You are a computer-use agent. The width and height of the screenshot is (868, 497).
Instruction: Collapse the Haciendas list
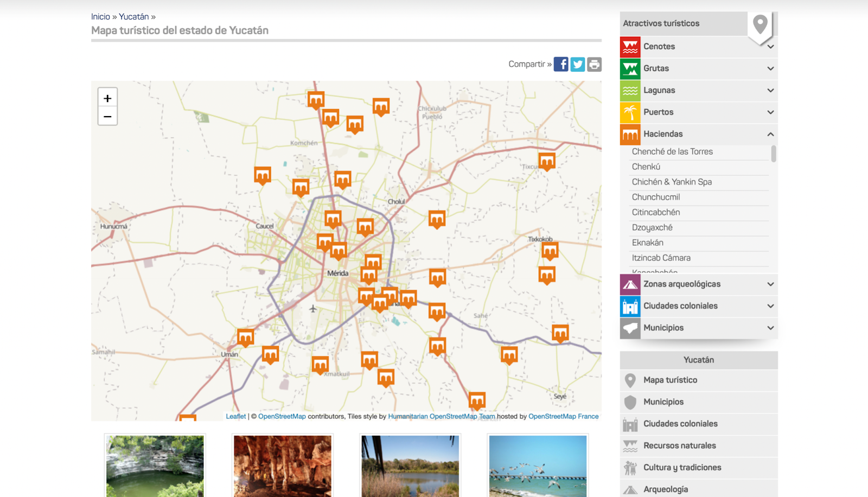pos(770,134)
